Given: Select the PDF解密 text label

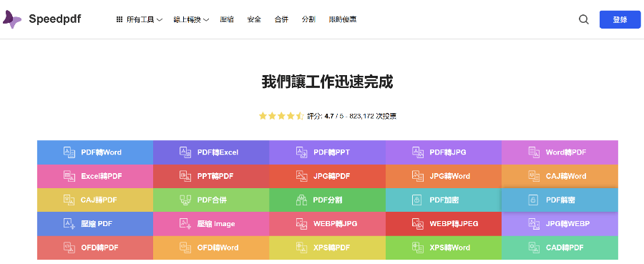Looking at the screenshot, I should click(560, 200).
